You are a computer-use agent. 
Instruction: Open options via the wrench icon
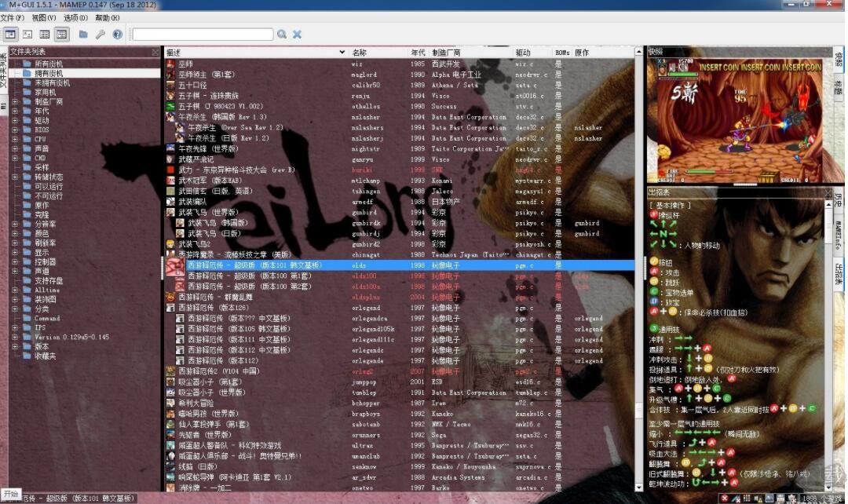click(x=101, y=34)
